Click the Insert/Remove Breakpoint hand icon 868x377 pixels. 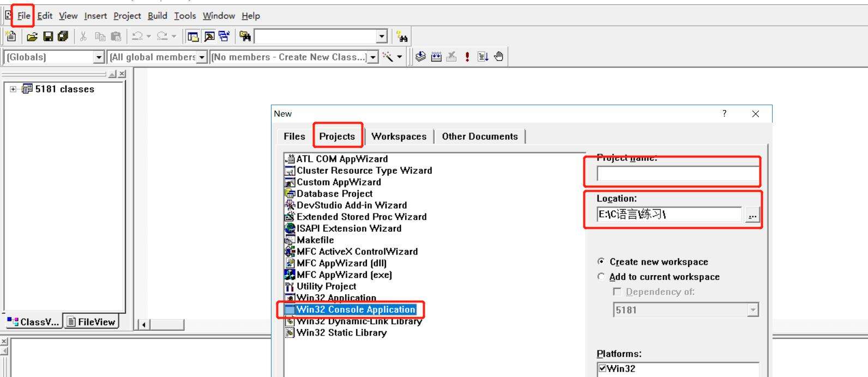click(x=499, y=57)
